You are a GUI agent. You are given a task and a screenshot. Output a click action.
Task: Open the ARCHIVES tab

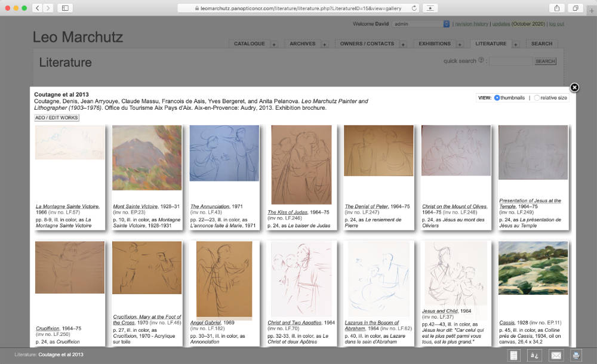[x=302, y=44]
